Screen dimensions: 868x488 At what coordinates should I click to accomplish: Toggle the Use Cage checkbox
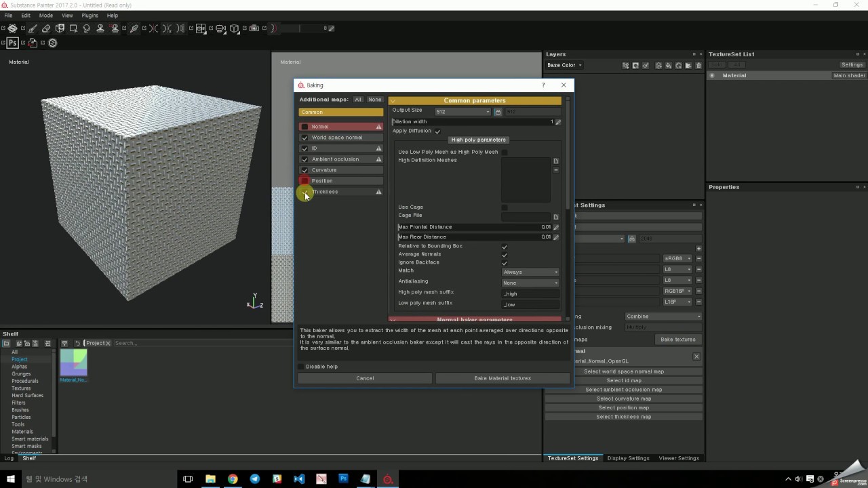(504, 207)
